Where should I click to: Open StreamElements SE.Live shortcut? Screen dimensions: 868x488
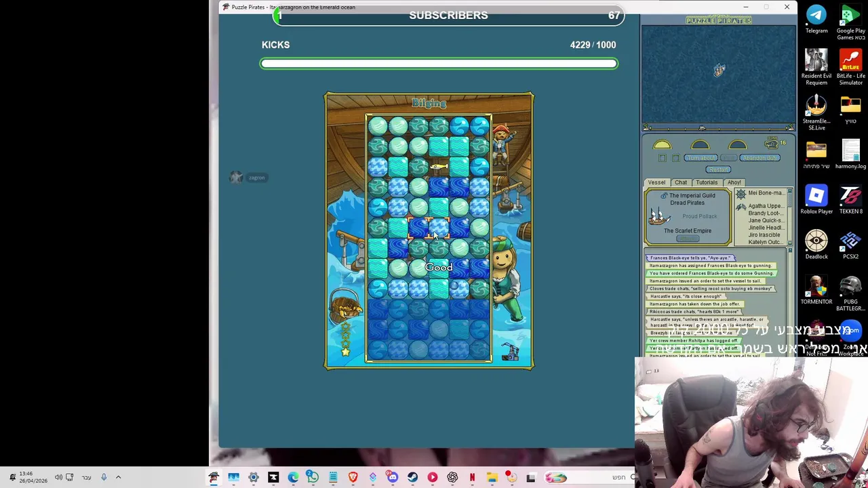[x=816, y=112]
